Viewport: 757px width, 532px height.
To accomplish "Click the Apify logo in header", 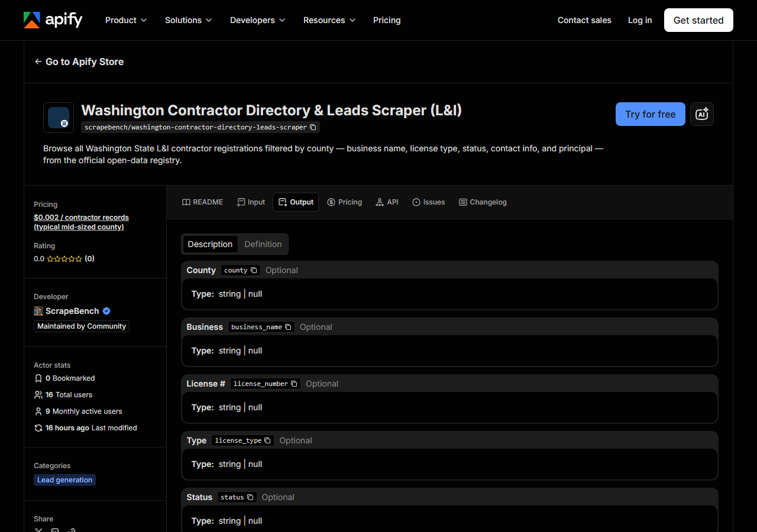I will click(x=53, y=20).
